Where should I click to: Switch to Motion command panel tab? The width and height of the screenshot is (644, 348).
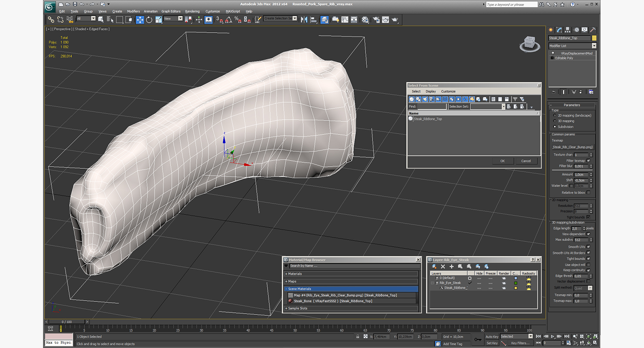click(x=576, y=30)
